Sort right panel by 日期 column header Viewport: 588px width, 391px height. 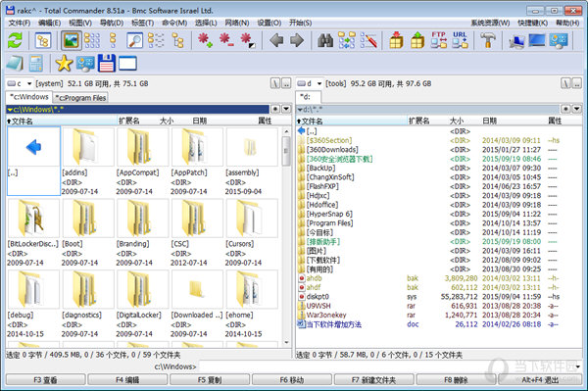click(x=489, y=121)
